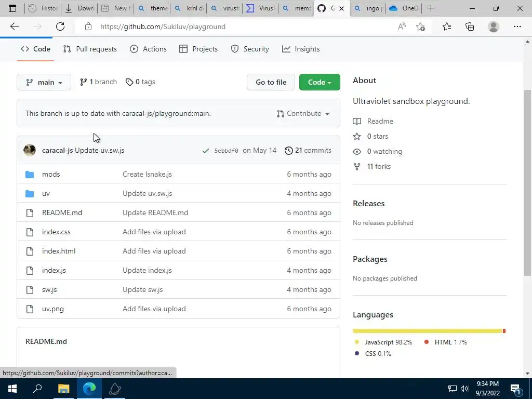This screenshot has width=532, height=399.
Task: Click the uv folder icon
Action: click(x=30, y=193)
